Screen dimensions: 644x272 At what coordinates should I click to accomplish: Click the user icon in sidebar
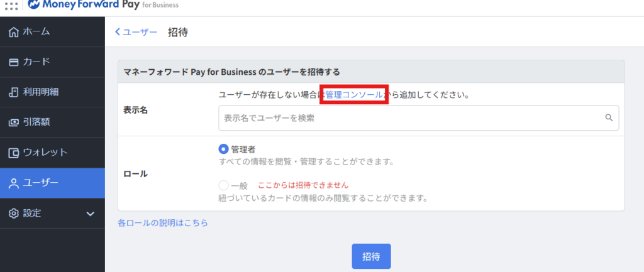click(x=13, y=183)
